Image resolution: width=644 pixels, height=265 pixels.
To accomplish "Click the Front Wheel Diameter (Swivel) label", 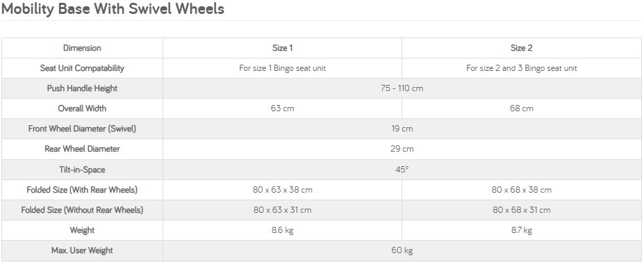I will tap(82, 129).
